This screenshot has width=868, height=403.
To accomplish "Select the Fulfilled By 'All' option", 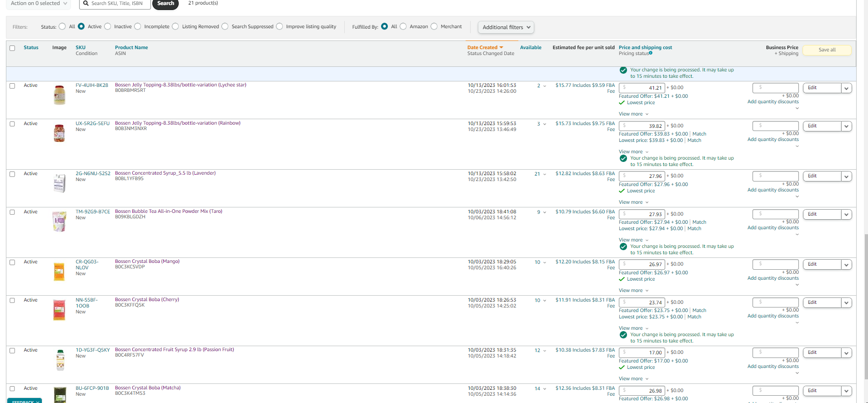I will [385, 26].
